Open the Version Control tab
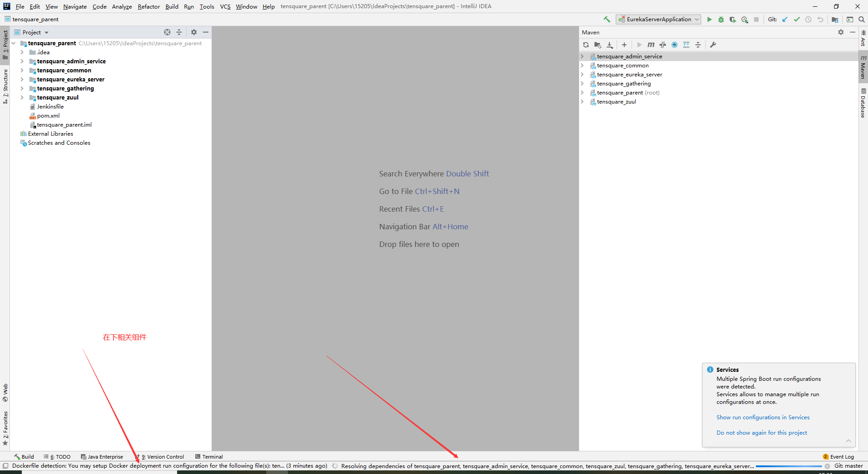 click(x=160, y=457)
